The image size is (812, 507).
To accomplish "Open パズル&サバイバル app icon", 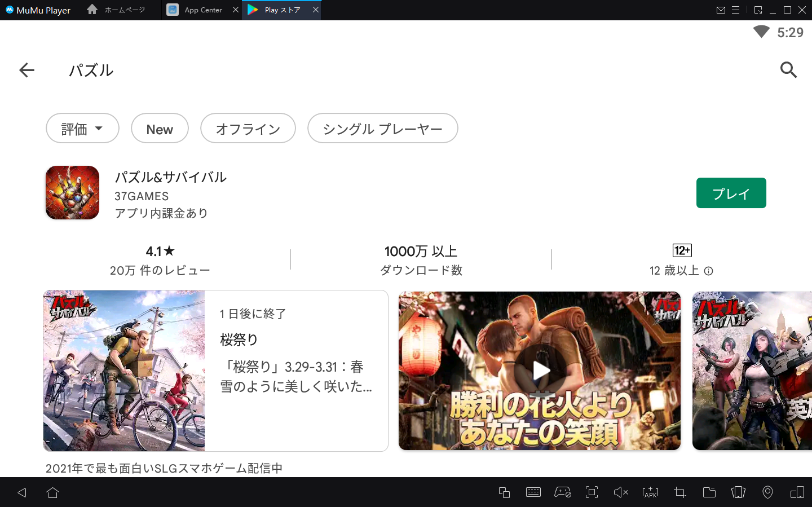I will 72,192.
